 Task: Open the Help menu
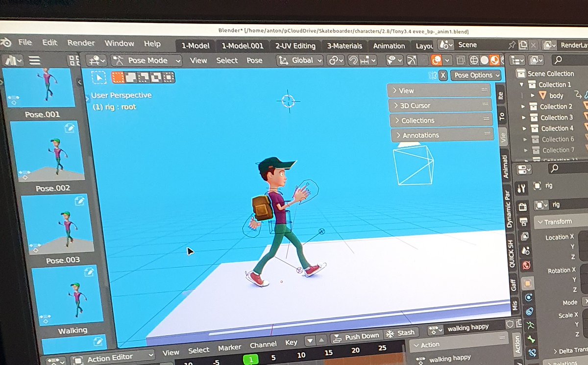[152, 44]
